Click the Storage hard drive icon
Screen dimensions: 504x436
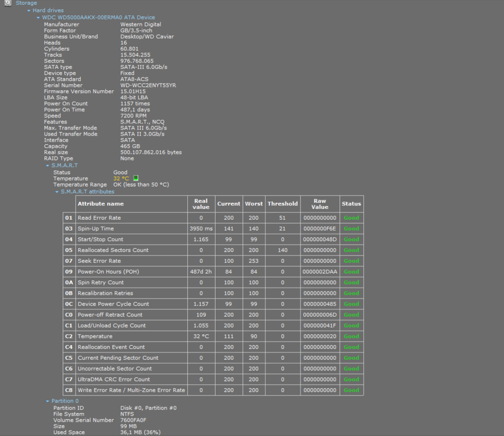click(8, 3)
